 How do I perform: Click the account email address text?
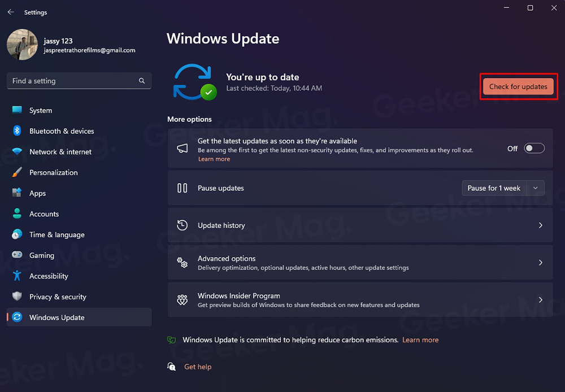[89, 50]
